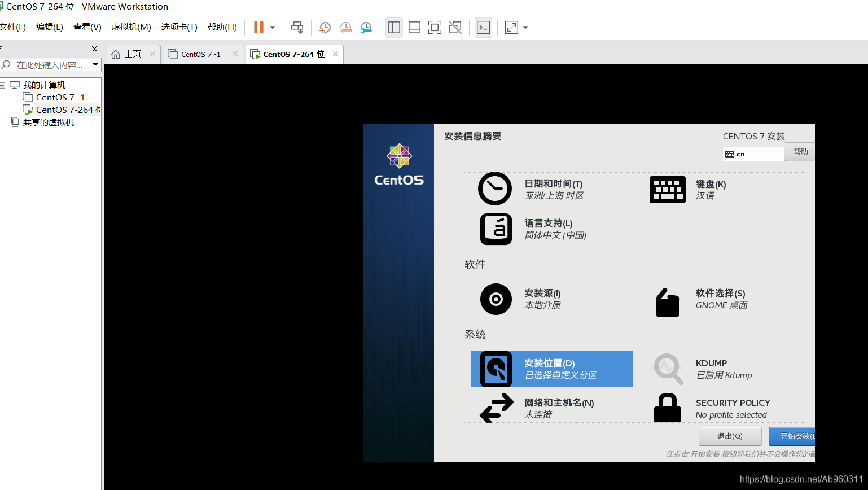Image resolution: width=868 pixels, height=490 pixels.
Task: Click the 本地介质 text
Action: [543, 305]
